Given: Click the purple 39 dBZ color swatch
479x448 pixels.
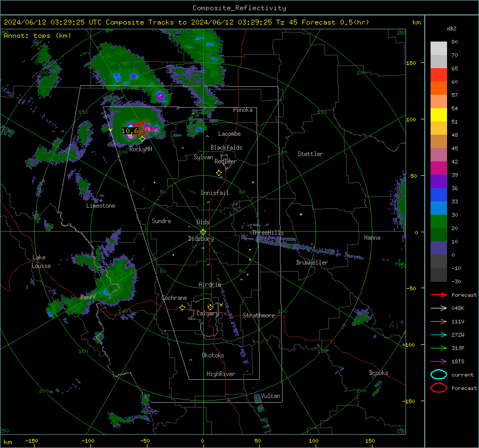Looking at the screenshot, I should [x=439, y=181].
